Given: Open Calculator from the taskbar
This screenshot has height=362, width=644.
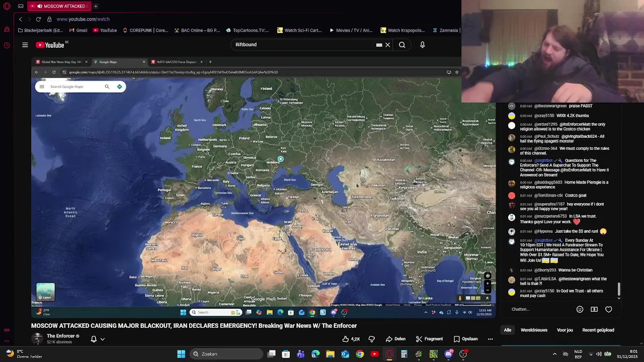Looking at the screenshot, I should point(404,354).
